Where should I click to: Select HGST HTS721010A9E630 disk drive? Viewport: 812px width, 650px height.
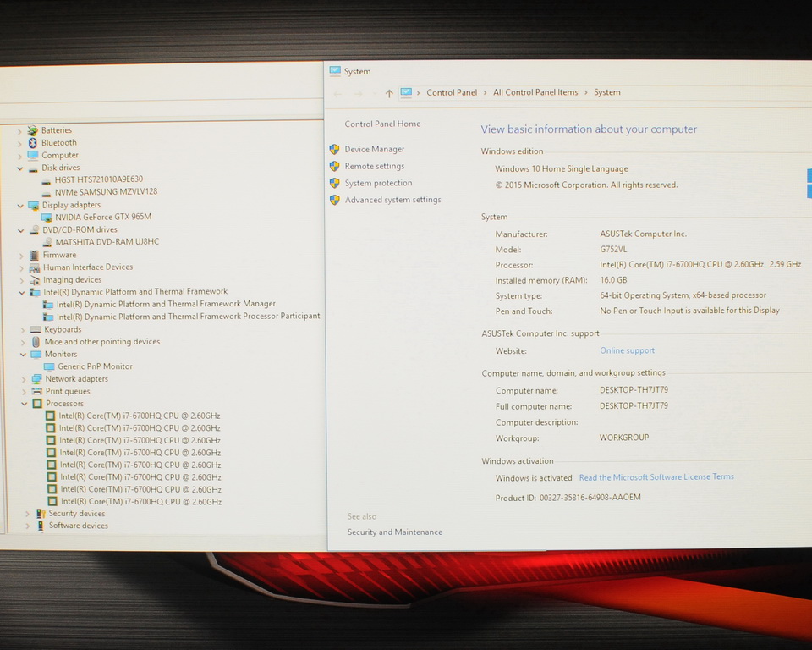pos(99,179)
